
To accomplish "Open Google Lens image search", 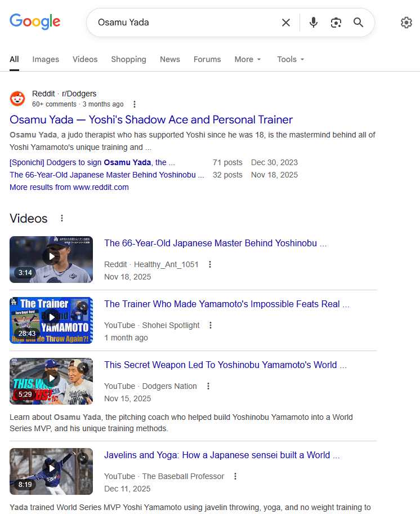I will (336, 23).
